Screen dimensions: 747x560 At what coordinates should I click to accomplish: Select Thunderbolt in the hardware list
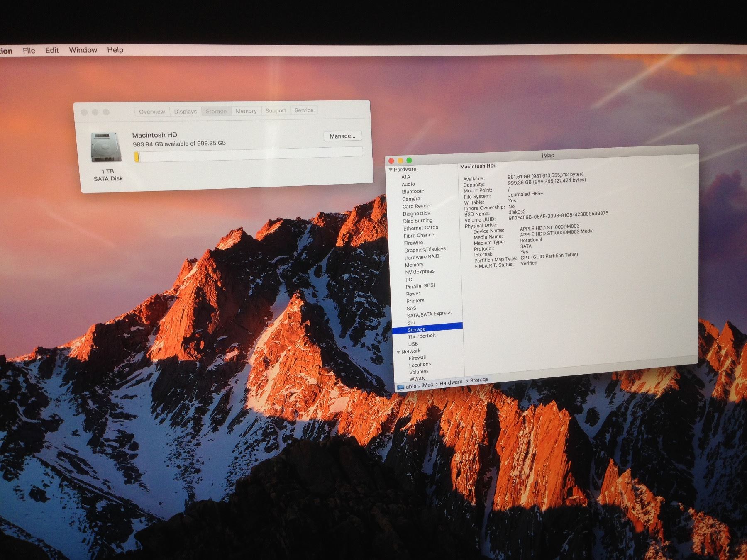click(x=422, y=336)
